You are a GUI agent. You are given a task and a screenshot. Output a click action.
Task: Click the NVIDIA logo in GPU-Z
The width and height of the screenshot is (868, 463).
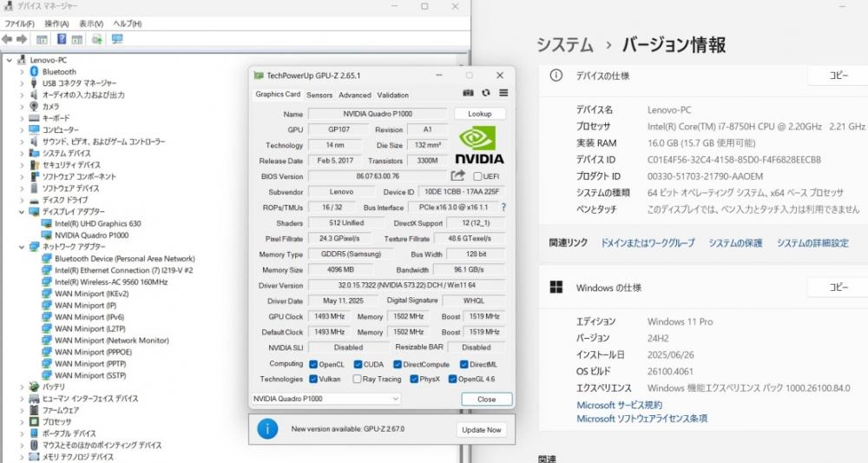(x=478, y=144)
